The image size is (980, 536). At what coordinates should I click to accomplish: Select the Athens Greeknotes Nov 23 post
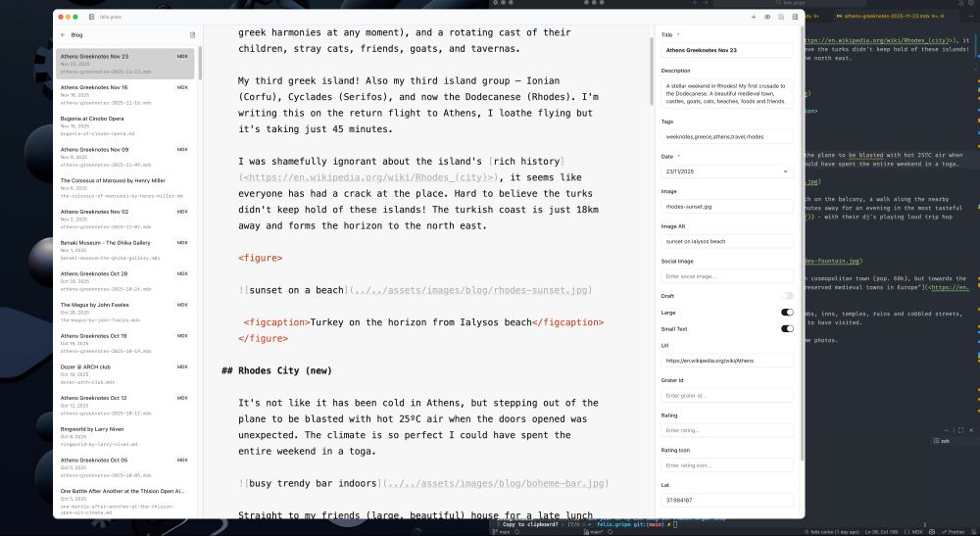click(125, 64)
